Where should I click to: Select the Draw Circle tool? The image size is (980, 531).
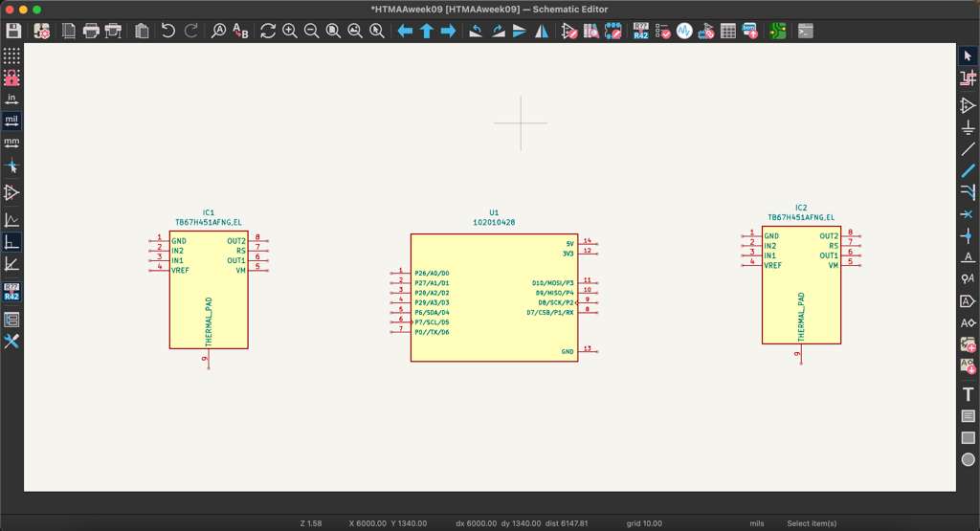coord(968,460)
